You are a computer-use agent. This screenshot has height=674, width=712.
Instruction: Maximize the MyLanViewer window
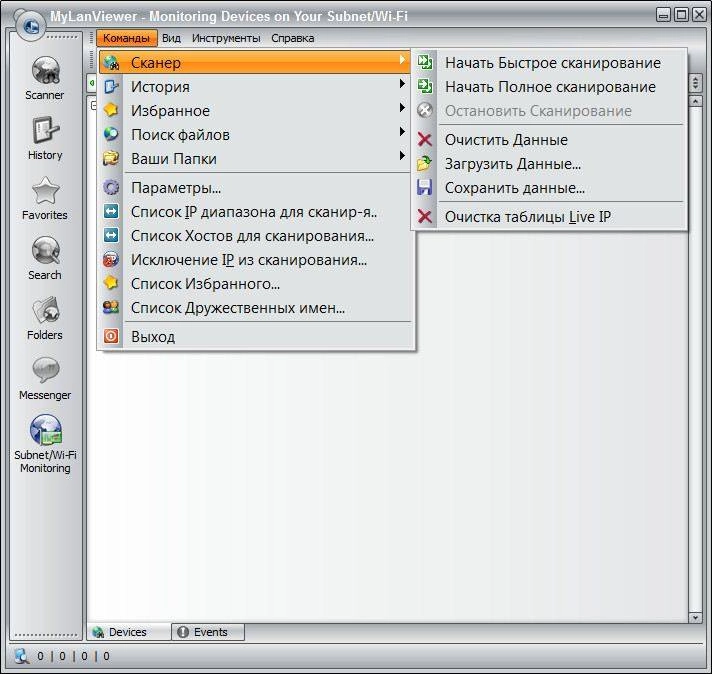[x=681, y=15]
